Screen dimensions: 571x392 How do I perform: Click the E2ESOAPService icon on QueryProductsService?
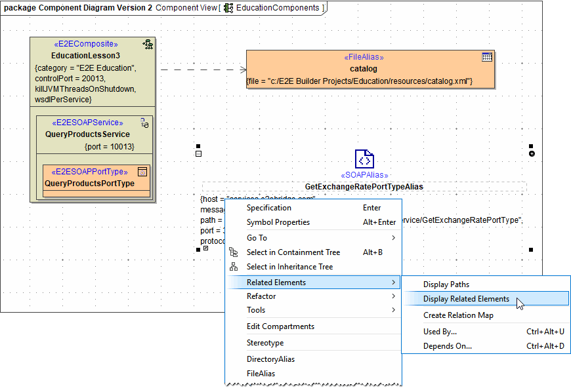point(146,123)
